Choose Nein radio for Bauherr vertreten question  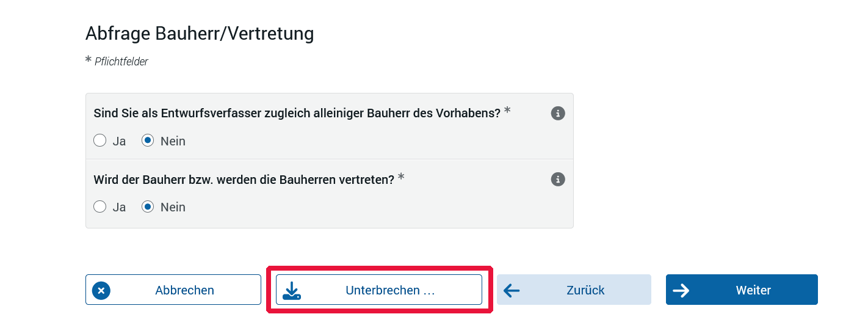(148, 207)
